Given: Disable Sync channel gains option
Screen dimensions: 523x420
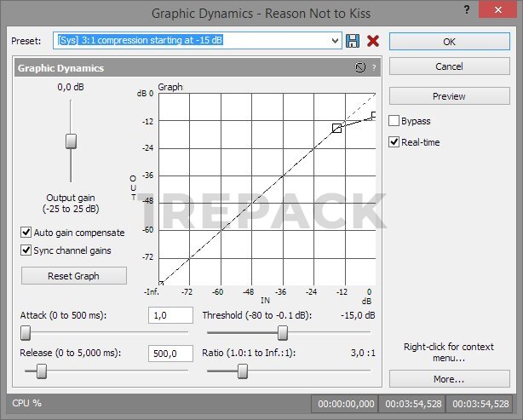Looking at the screenshot, I should click(x=26, y=250).
